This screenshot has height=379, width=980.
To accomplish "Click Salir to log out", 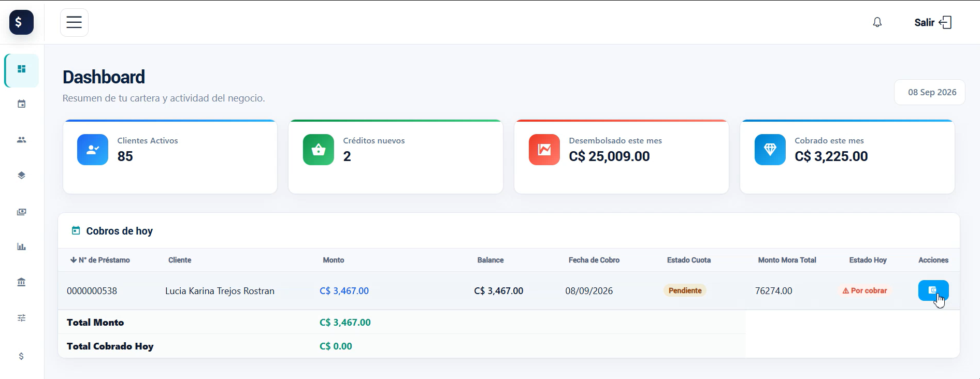I will [933, 22].
